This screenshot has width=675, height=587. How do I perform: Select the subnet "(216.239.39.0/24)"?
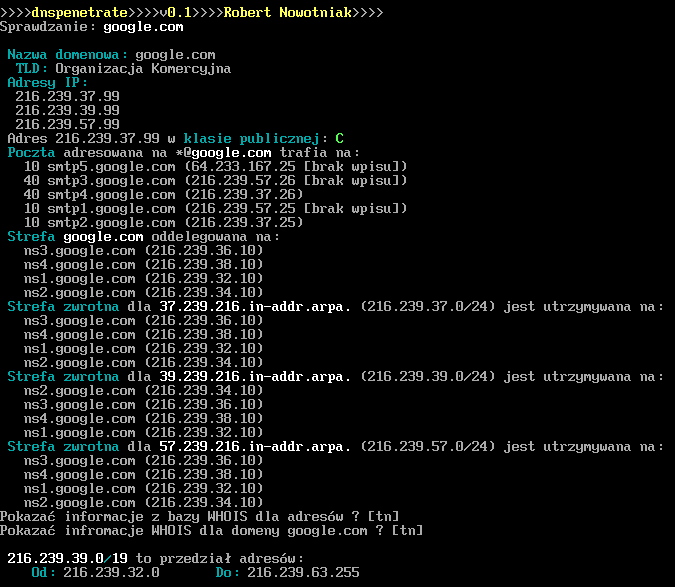(x=427, y=377)
